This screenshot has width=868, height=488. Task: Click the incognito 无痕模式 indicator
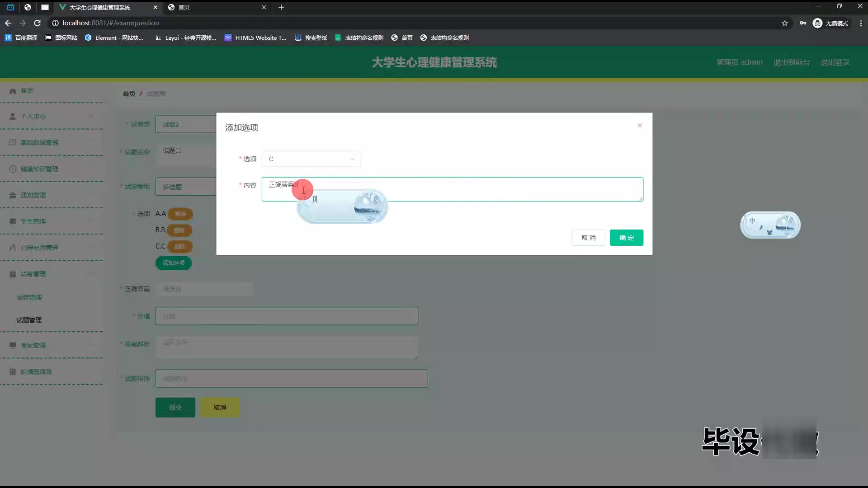[830, 23]
